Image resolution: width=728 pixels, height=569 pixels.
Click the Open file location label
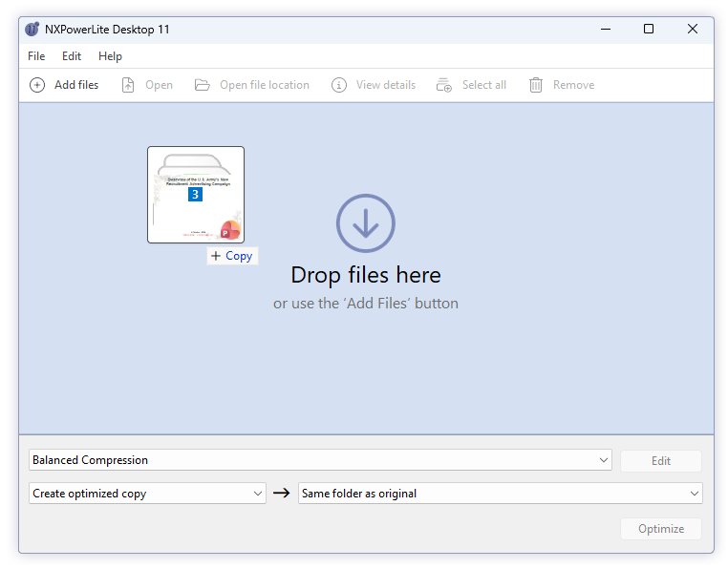265,85
